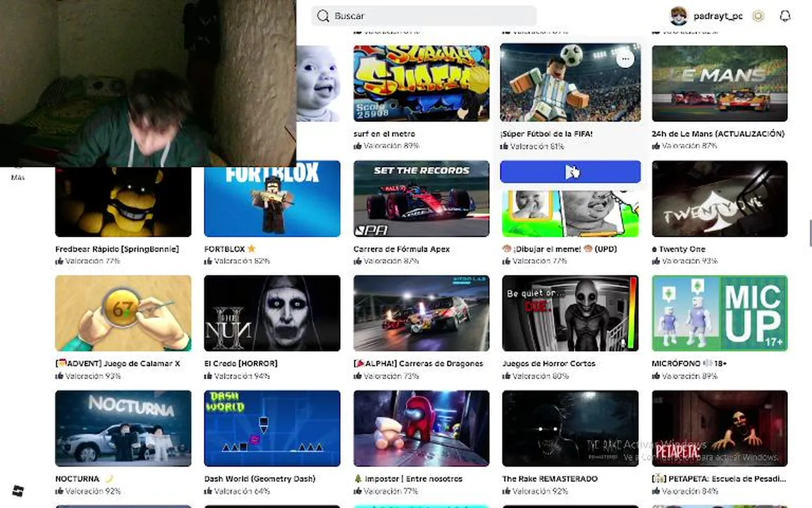812x508 pixels.
Task: Open the MIC UP 17+ thumbnail
Action: point(719,313)
